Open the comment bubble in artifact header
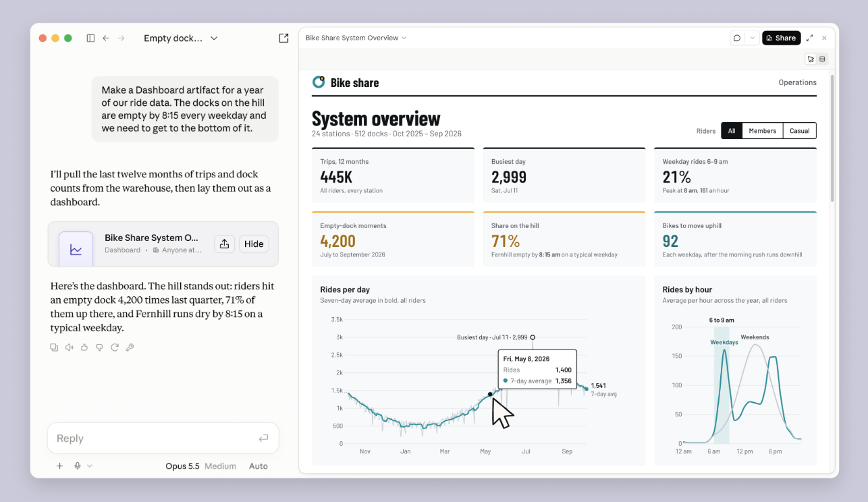 pos(737,38)
